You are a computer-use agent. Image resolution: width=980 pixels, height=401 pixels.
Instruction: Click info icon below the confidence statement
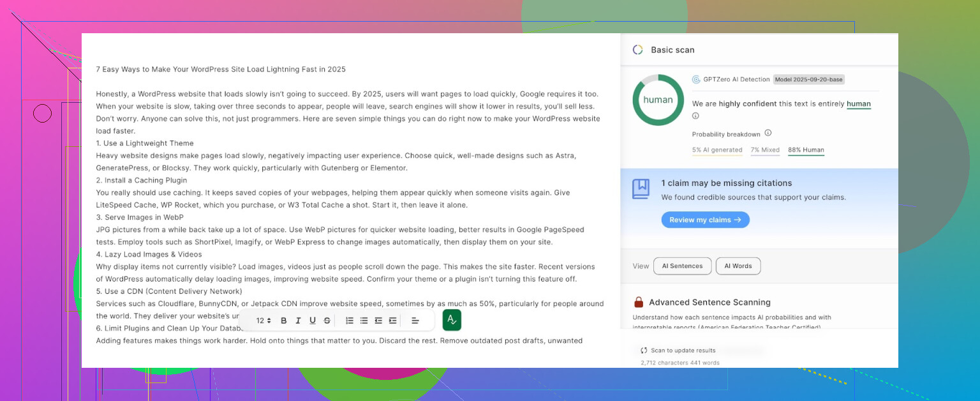point(695,116)
